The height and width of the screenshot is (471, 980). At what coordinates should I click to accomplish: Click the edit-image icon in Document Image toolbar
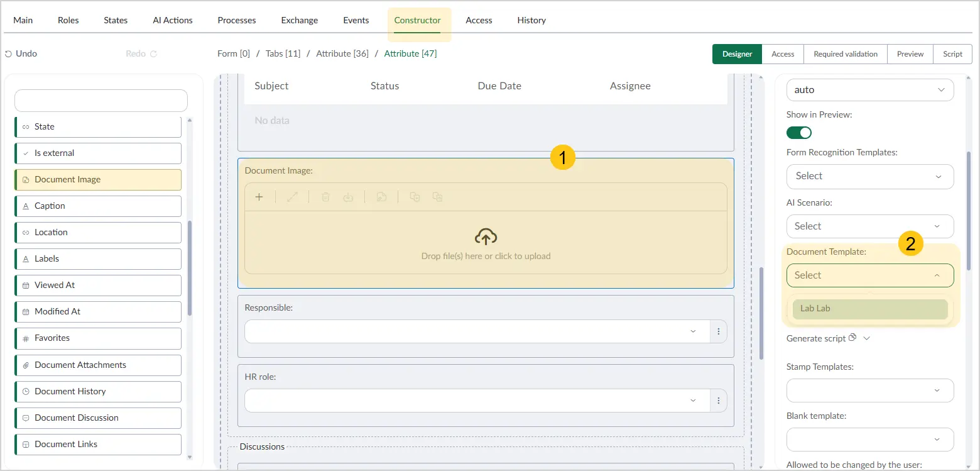[x=381, y=197]
